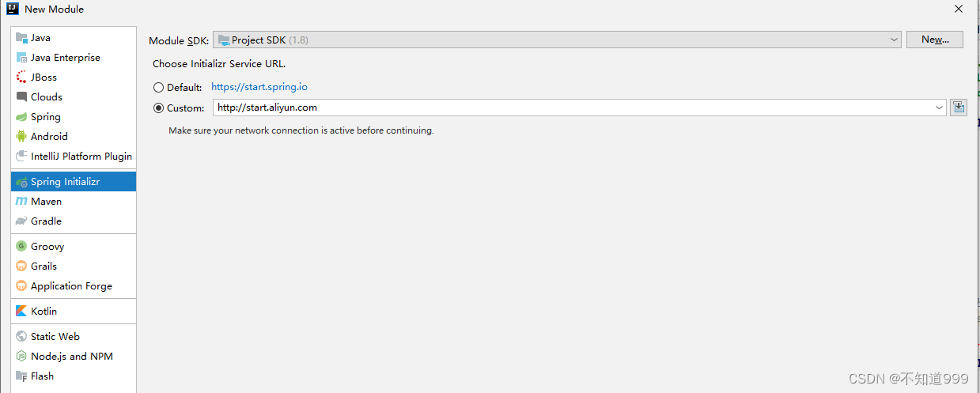Select the JBoss entry
980x393 pixels.
tap(74, 77)
